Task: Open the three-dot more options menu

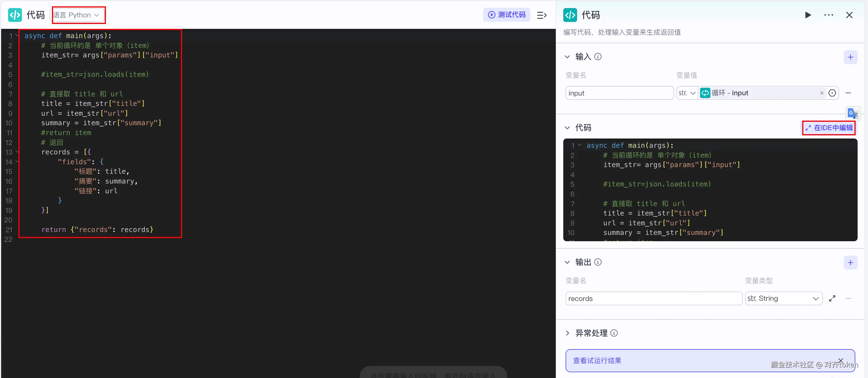Action: click(828, 15)
